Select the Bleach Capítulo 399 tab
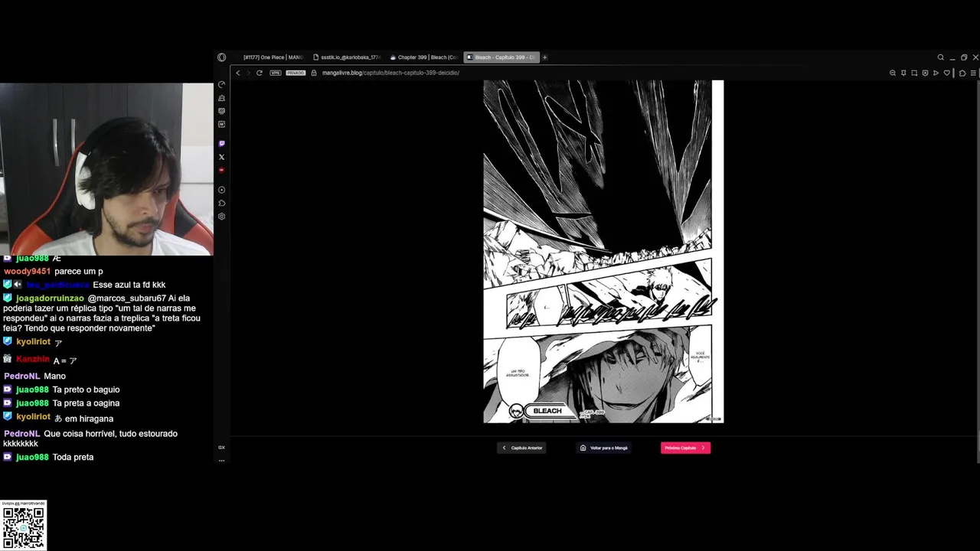This screenshot has height=551, width=980. click(x=501, y=57)
